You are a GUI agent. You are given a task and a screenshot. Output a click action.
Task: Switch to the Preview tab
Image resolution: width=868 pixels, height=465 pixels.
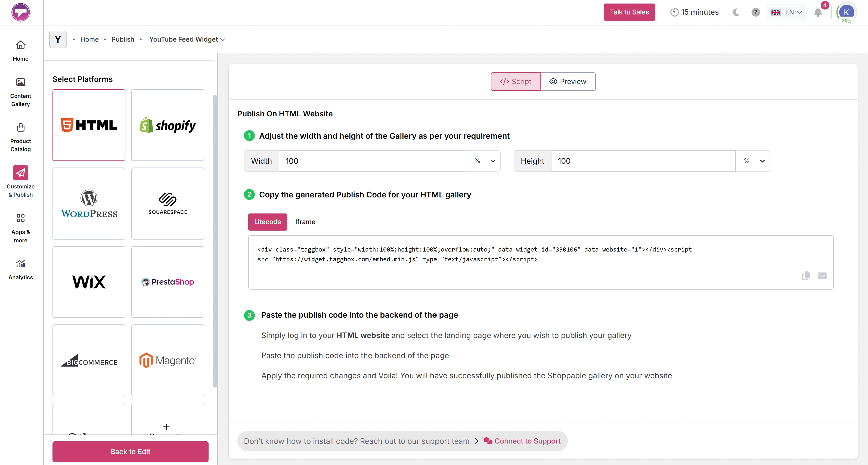(x=568, y=82)
